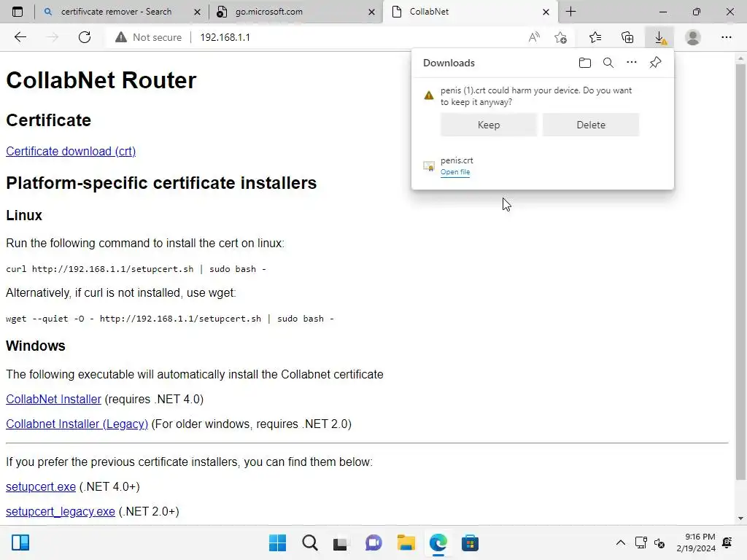Open the Collections icon
Image resolution: width=747 pixels, height=560 pixels.
tap(627, 37)
